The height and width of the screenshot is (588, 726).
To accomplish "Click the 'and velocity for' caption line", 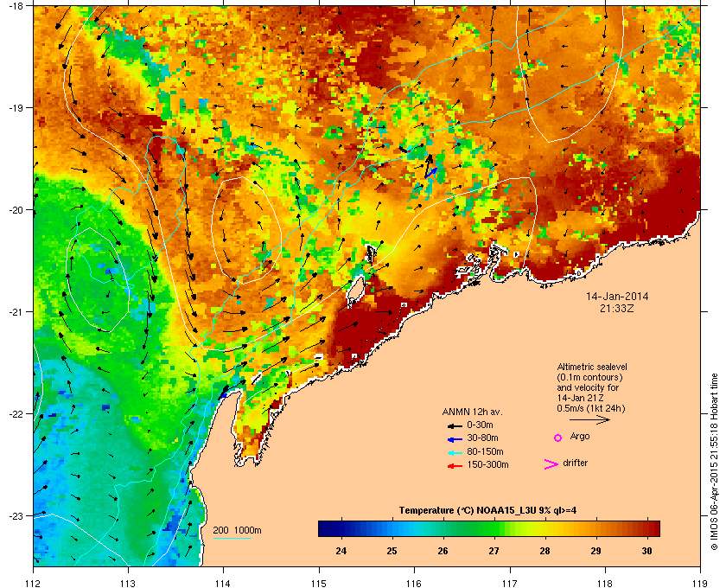I will [x=588, y=387].
